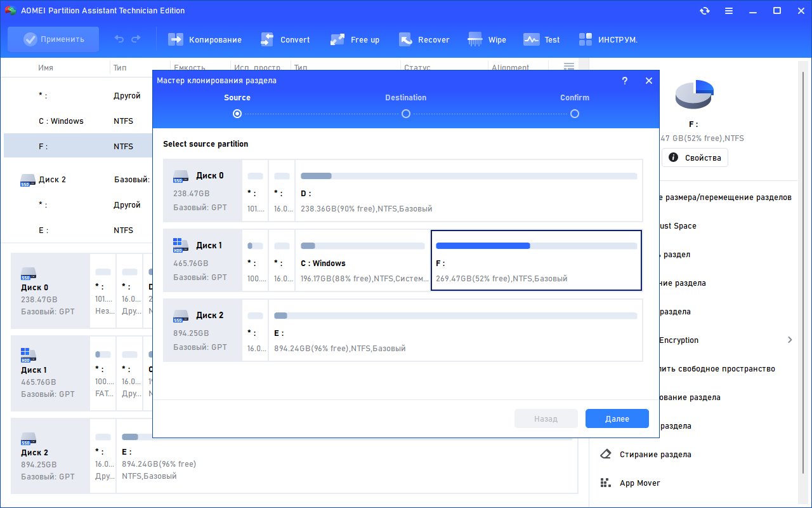Open the Convert tool in toolbar

(285, 39)
